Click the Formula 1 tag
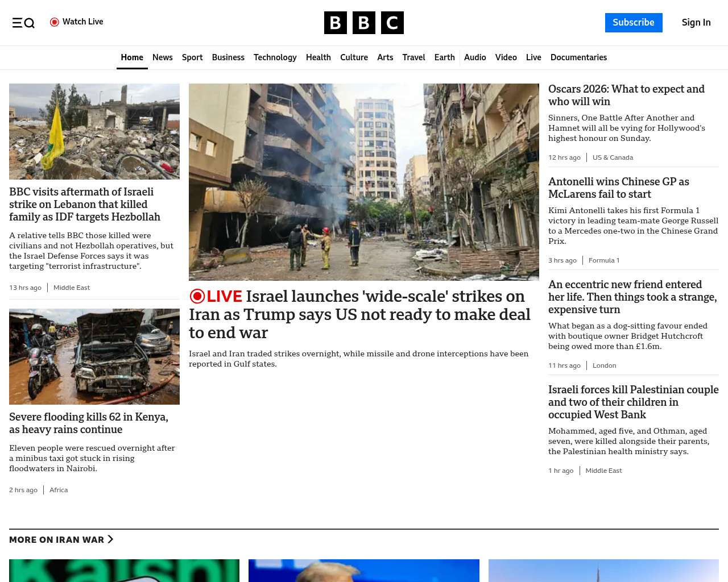Image resolution: width=728 pixels, height=582 pixels. click(604, 260)
